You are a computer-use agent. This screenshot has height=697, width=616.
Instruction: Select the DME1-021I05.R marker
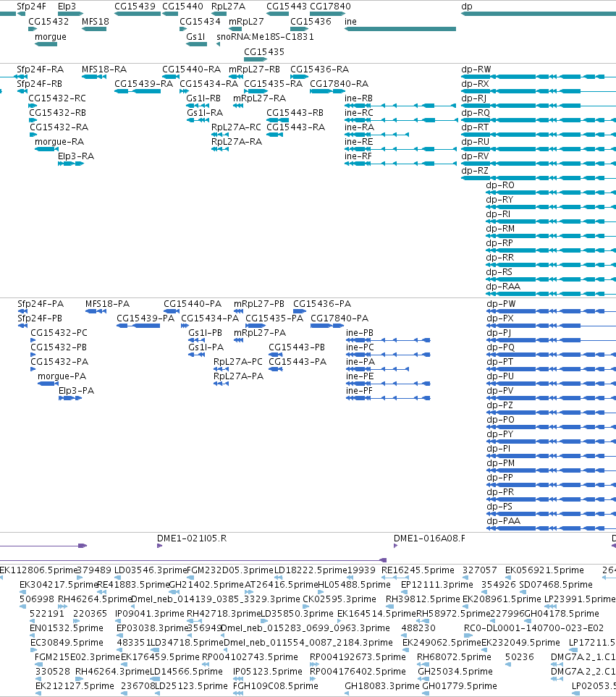coord(159,546)
